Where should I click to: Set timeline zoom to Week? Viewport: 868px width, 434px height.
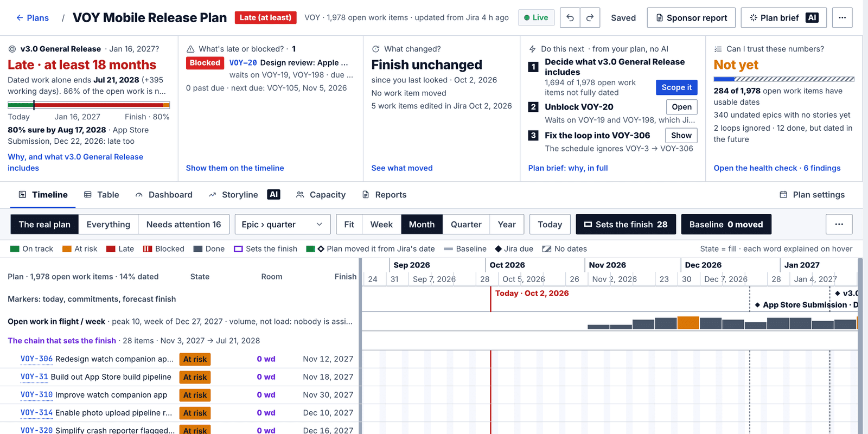click(381, 224)
